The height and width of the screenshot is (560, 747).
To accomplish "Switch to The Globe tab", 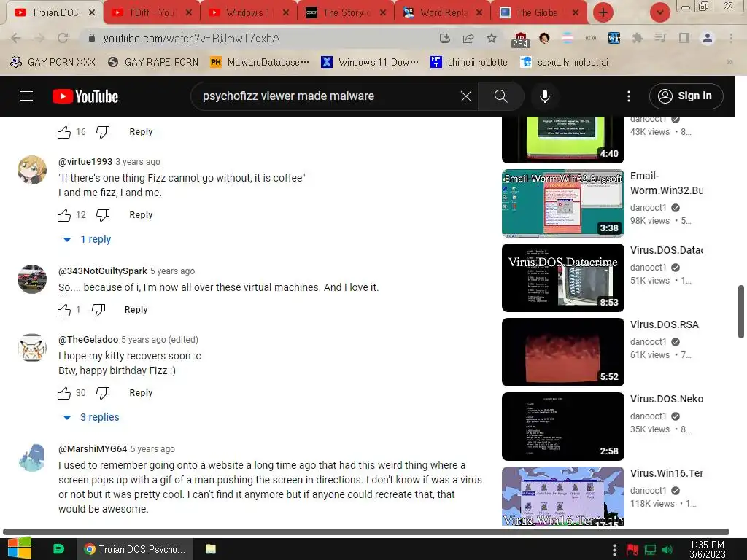I will 540,12.
